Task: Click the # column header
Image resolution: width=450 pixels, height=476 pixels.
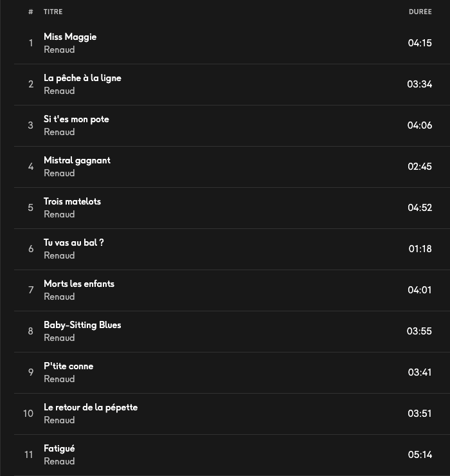Action: (x=30, y=12)
